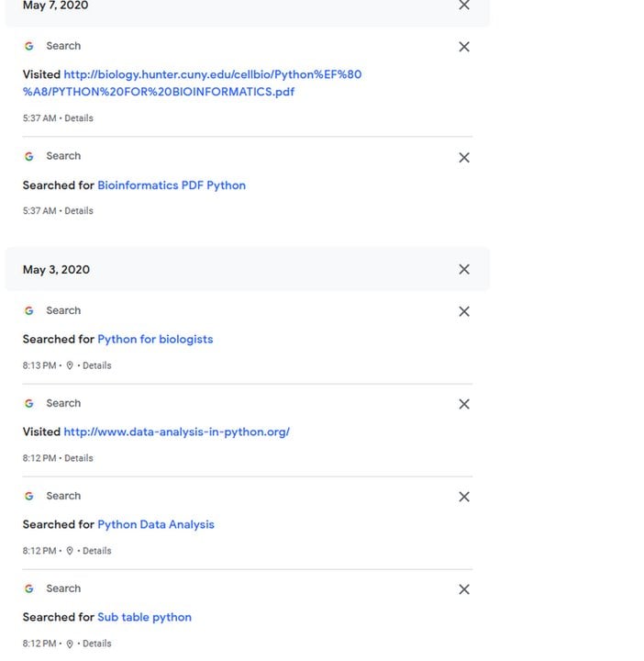Open the biology.hunter.cuny.edu PDF link
644x661 pixels.
click(212, 74)
